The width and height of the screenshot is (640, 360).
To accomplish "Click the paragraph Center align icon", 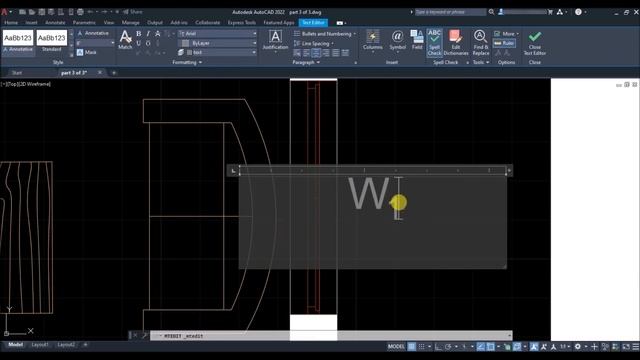I will (x=316, y=53).
